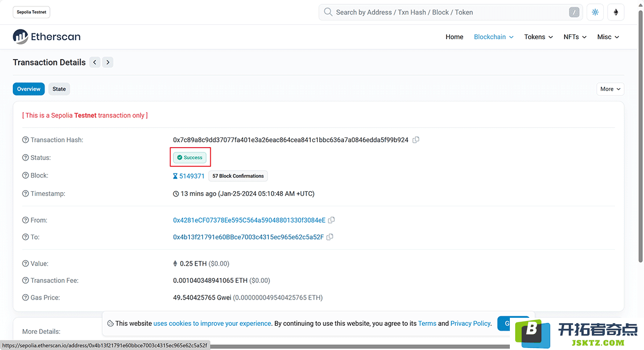Click help icon beside Status
This screenshot has height=350, width=644.
tap(25, 158)
